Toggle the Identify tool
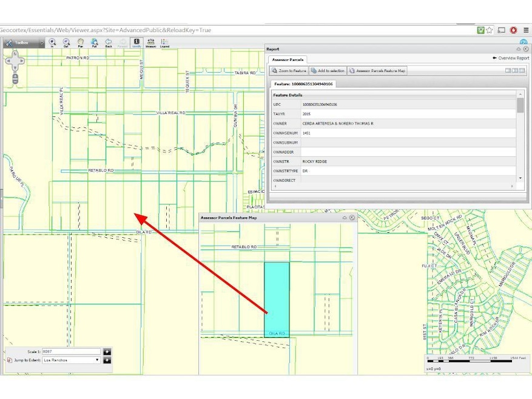 (x=136, y=42)
